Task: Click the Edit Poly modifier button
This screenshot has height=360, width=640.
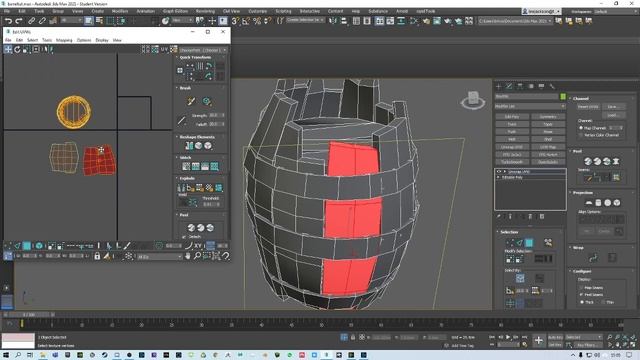Action: pyautogui.click(x=512, y=117)
